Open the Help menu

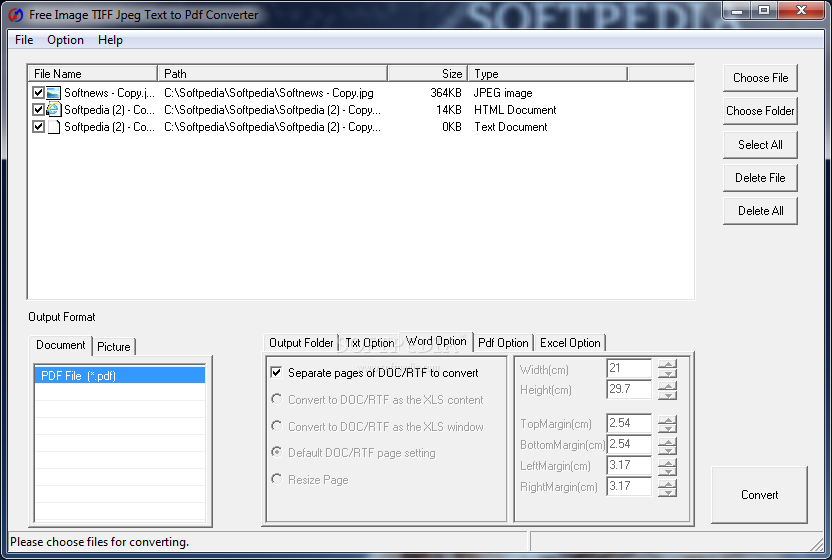click(110, 40)
